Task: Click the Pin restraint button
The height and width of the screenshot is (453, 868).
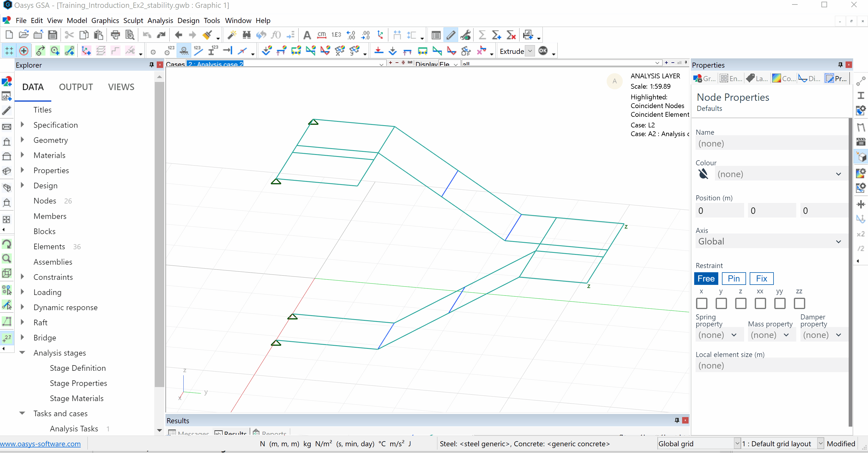Action: pos(733,279)
